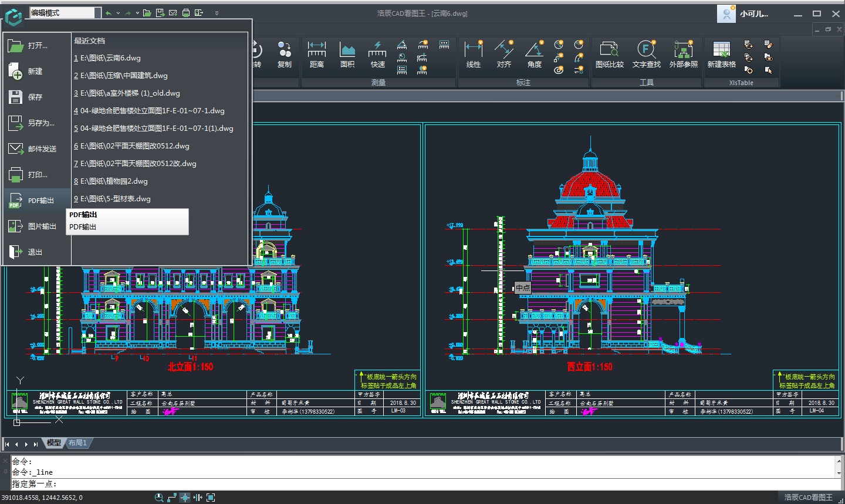Screen dimensions: 845x504
Task: Select the 线性 (Linear) dimension tool
Action: coord(474,55)
